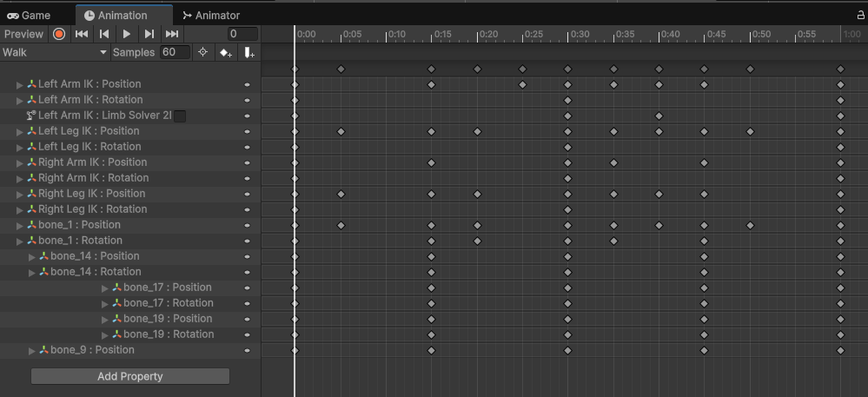Click the solver icon beside Limb Solver 2D

click(31, 116)
